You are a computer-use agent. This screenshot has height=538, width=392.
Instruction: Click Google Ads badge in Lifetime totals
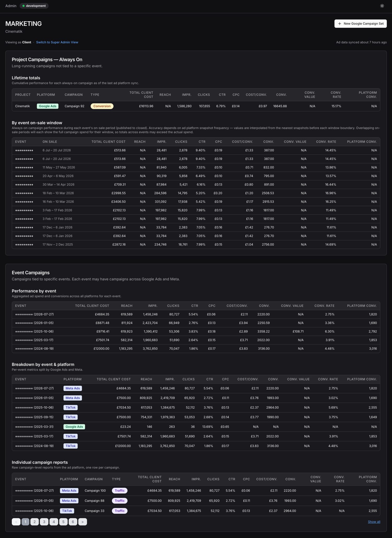coord(48,106)
